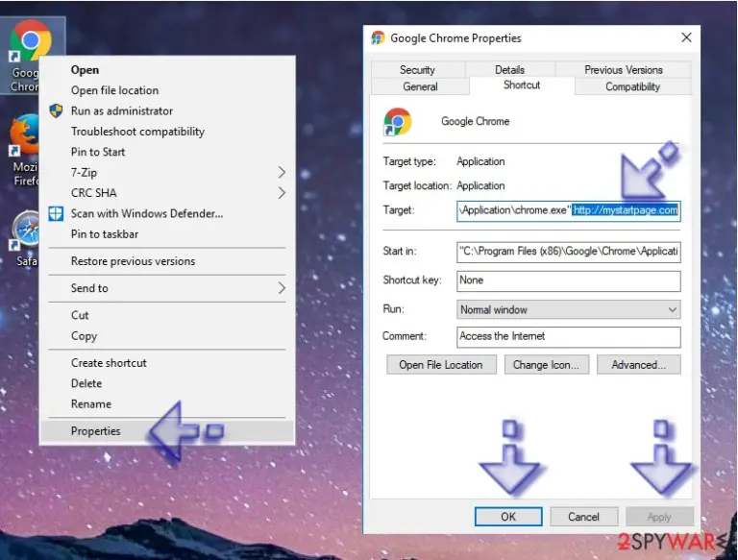738x560 pixels.
Task: Switch to the Details tab
Action: click(x=509, y=70)
